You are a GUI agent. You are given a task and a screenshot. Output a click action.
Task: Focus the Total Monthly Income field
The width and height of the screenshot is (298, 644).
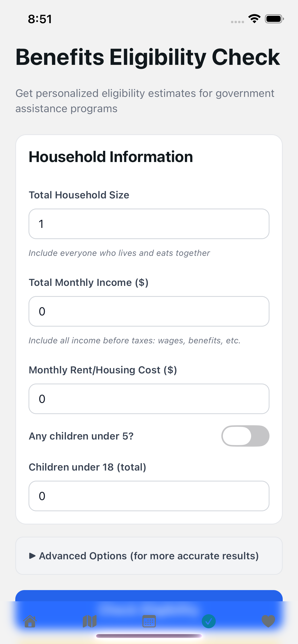(x=149, y=311)
